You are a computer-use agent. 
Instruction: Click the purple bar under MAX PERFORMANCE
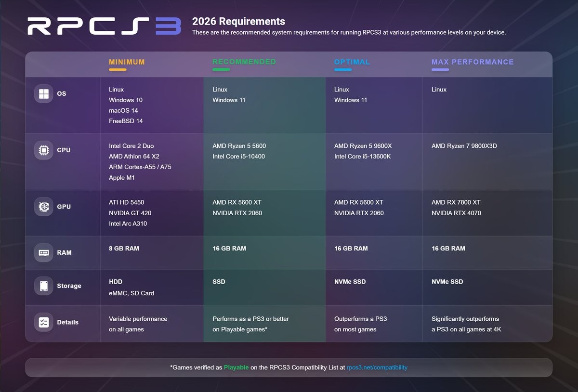click(440, 70)
